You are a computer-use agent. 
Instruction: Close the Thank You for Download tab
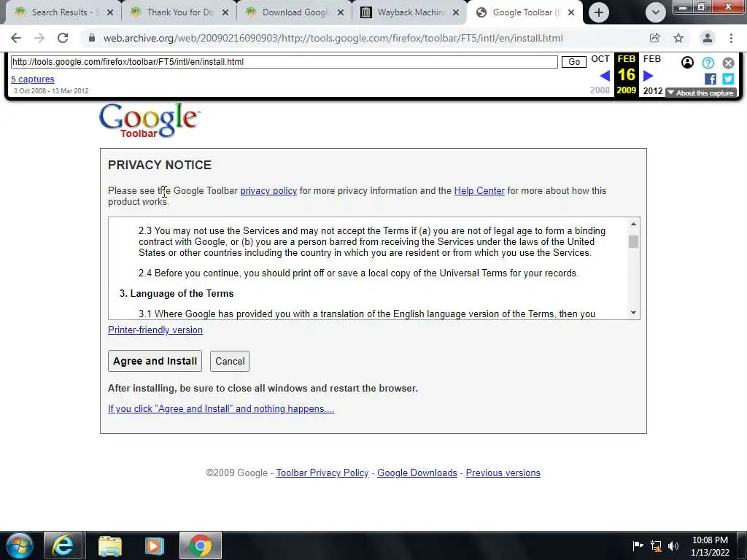click(225, 12)
